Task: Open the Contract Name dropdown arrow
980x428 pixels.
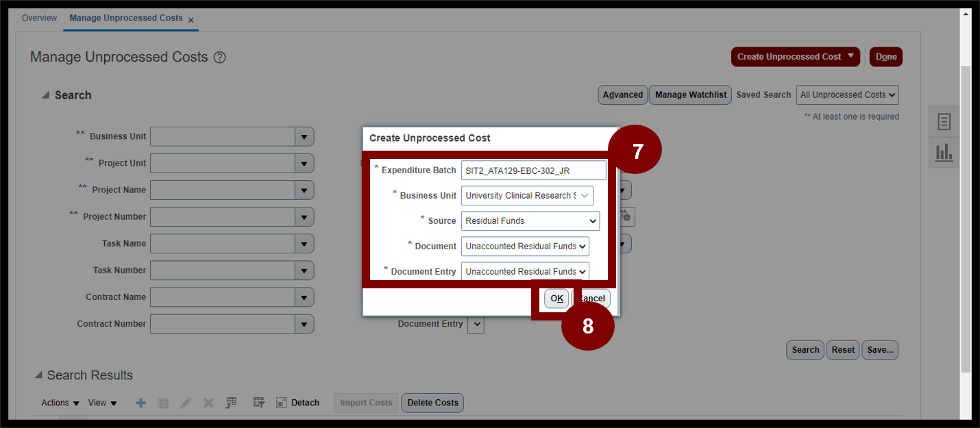Action: point(304,297)
